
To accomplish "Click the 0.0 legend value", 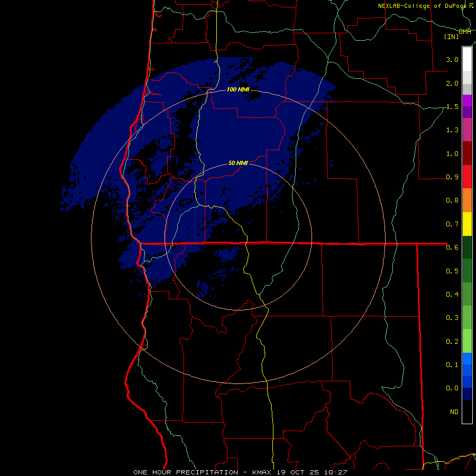I will point(452,388).
